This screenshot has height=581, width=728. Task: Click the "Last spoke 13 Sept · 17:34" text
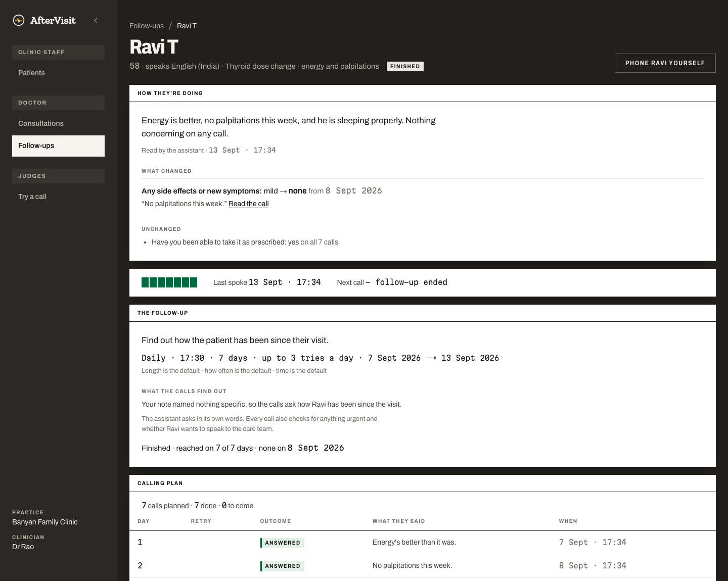267,282
